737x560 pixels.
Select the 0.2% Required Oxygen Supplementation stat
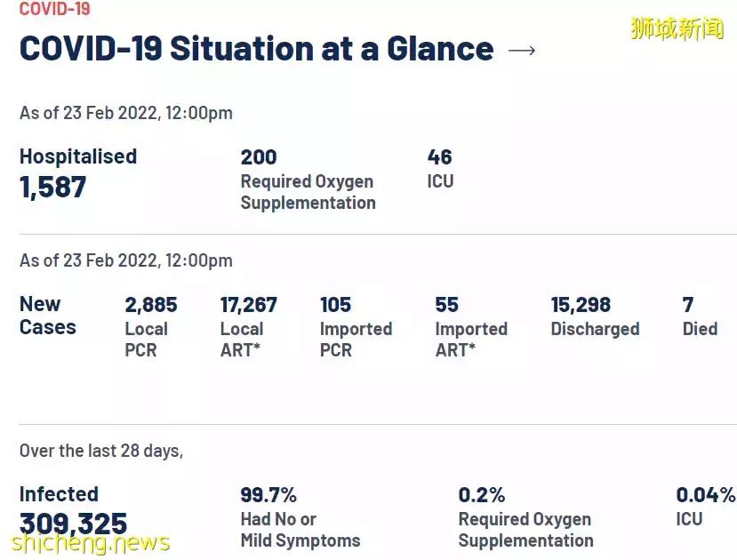(x=525, y=517)
